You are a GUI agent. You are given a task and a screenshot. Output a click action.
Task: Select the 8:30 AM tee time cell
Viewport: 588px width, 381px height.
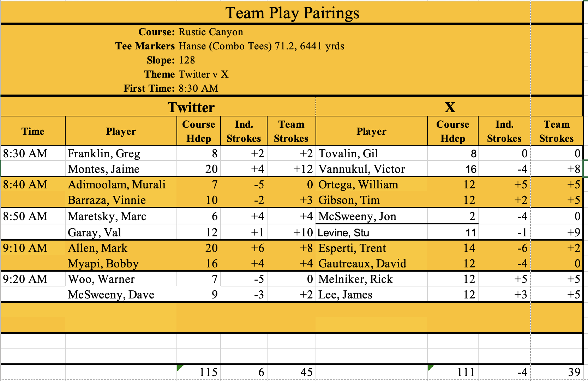pyautogui.click(x=25, y=154)
